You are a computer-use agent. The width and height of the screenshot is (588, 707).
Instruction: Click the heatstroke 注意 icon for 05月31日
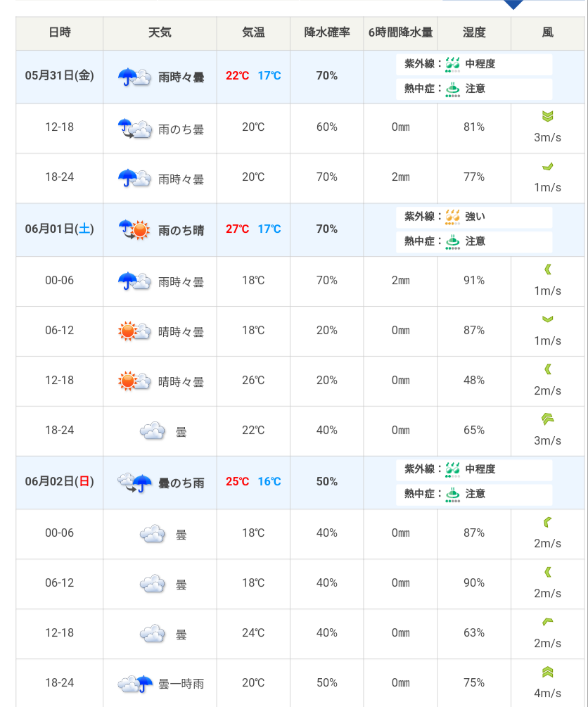[453, 89]
